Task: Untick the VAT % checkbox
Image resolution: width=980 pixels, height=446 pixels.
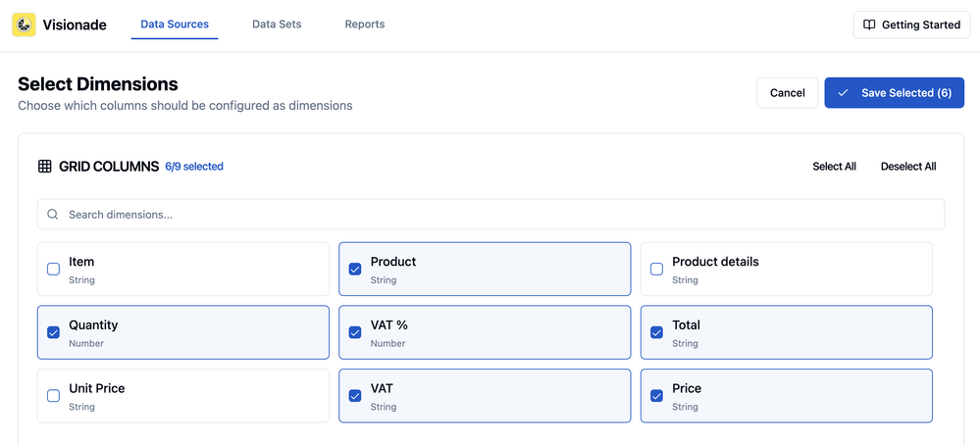Action: tap(355, 333)
